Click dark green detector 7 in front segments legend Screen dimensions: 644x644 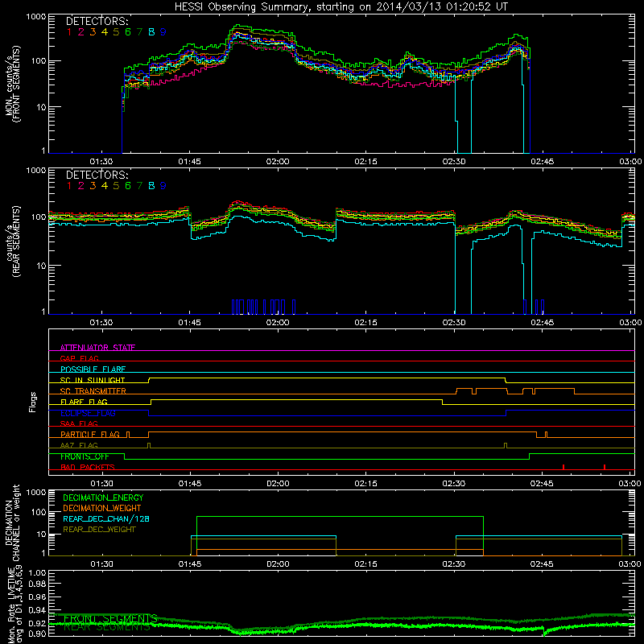click(139, 32)
